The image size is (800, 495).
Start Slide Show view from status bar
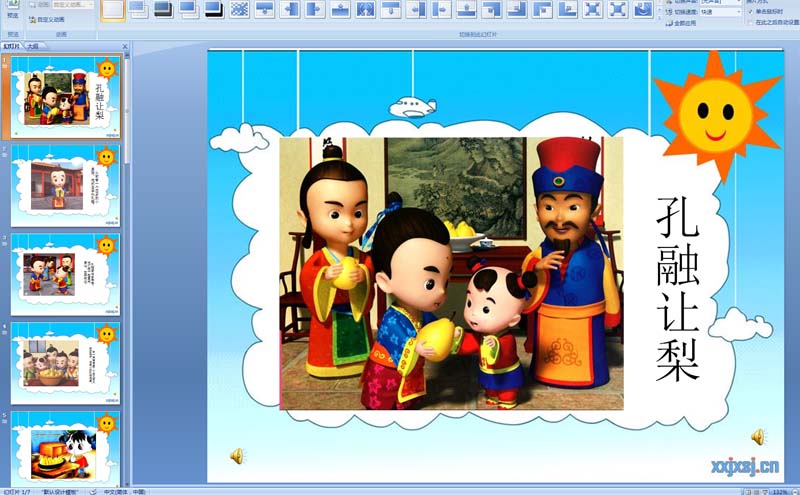coord(766,492)
